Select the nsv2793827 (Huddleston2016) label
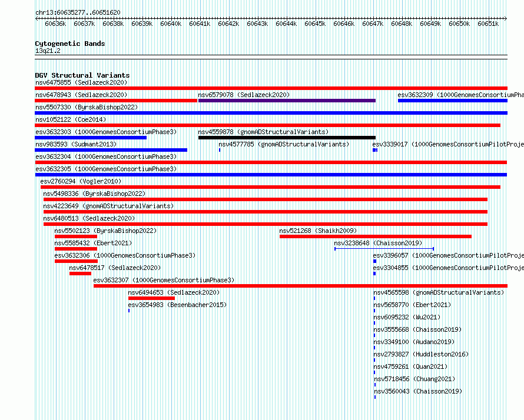 tap(421, 354)
